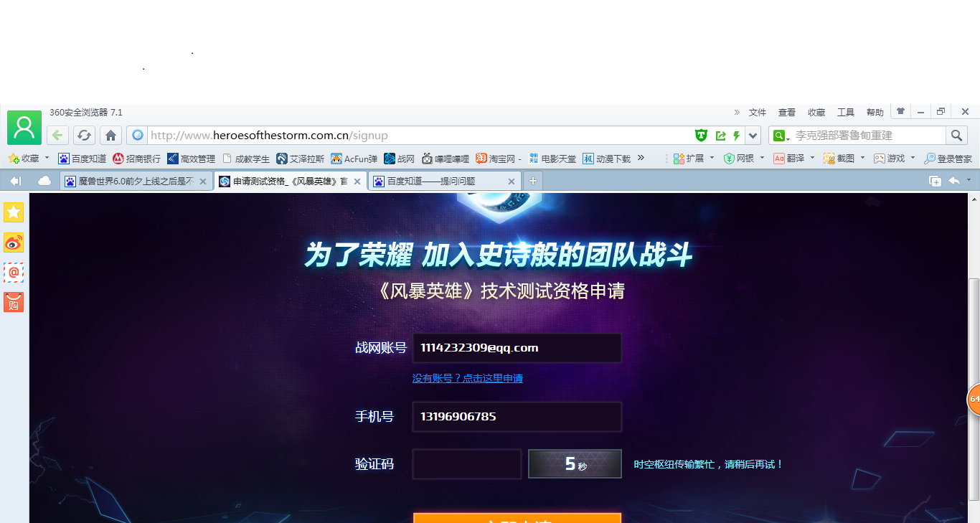
Task: Expand the address bar history dropdown
Action: pos(753,136)
